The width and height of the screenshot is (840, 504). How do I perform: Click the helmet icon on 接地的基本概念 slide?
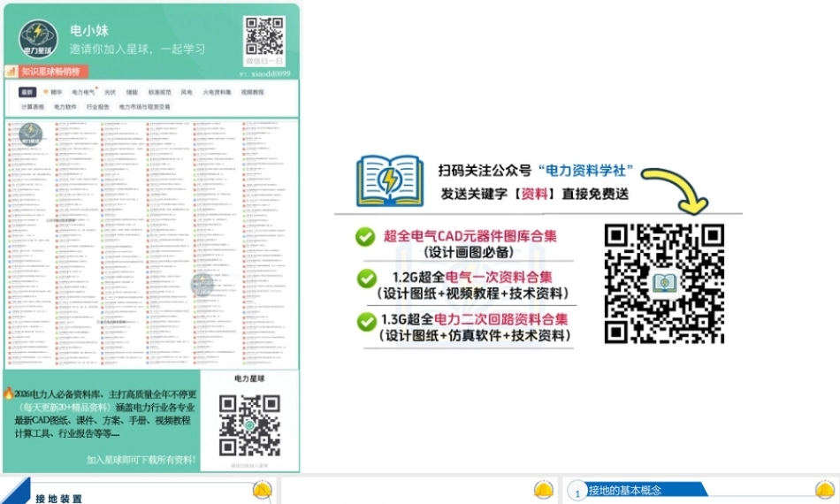824,490
